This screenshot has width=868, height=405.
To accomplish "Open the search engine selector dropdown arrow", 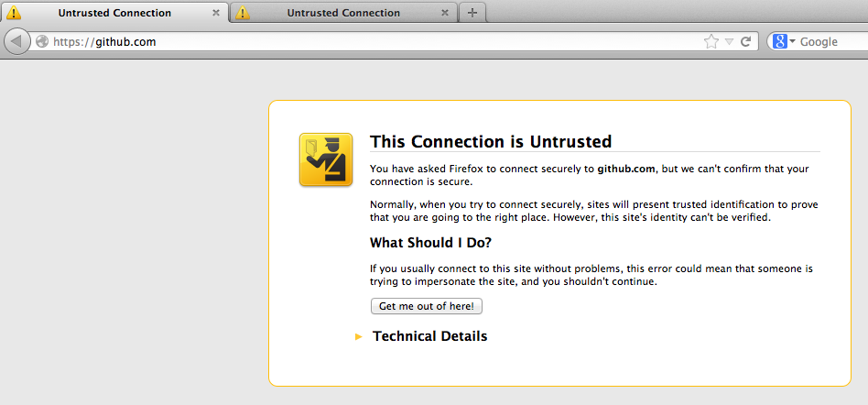I will click(x=792, y=41).
